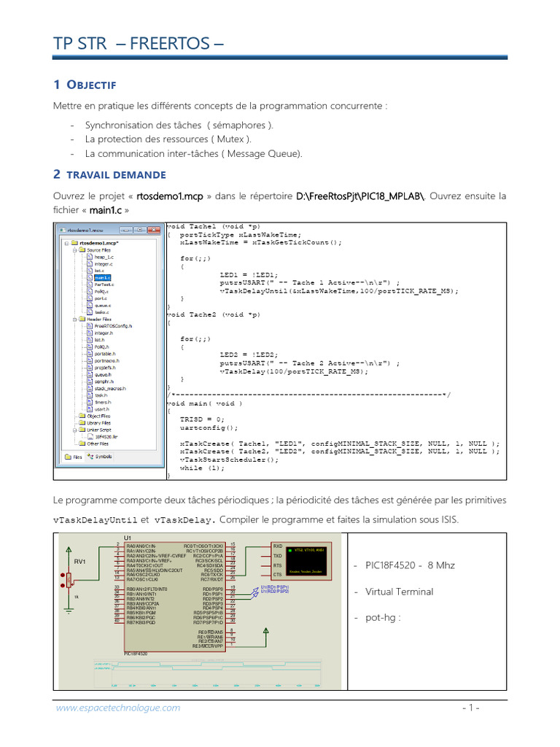This screenshot has height=747, width=560.
Task: Switch to the Symbols tab
Action: coord(99,457)
